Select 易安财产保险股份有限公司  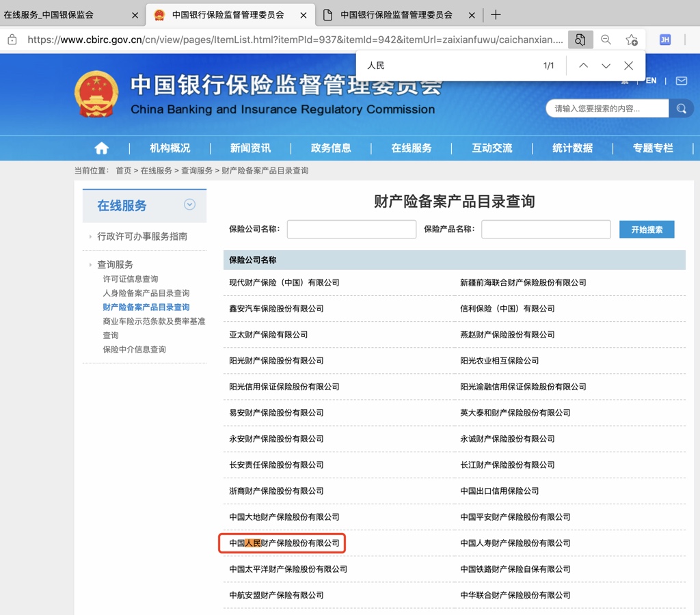coord(276,413)
